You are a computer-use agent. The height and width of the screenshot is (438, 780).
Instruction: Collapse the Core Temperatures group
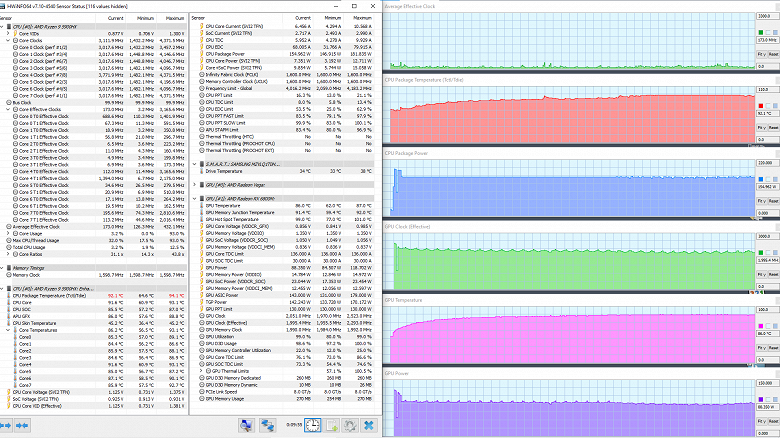9,328
